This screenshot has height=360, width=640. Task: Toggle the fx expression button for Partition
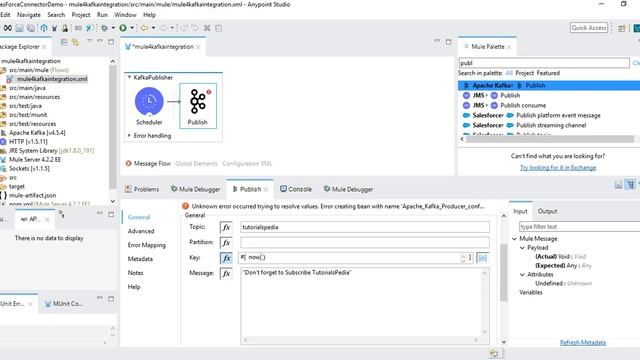click(226, 242)
